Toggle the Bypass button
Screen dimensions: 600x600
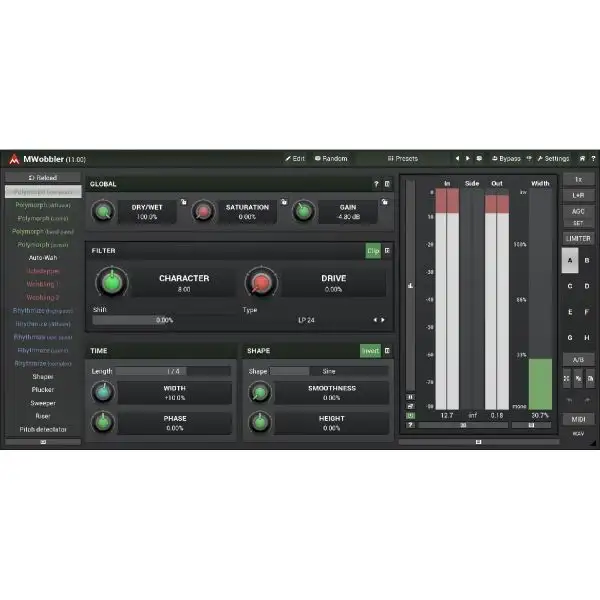[x=506, y=158]
